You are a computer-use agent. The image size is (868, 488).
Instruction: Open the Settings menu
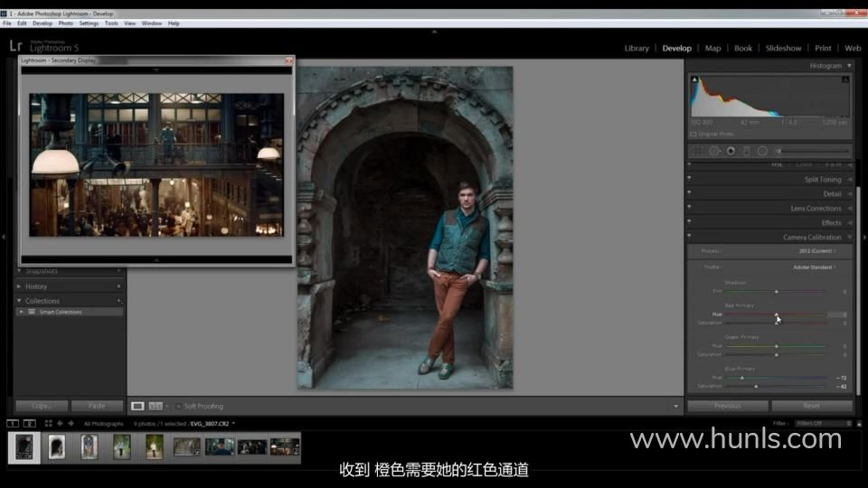coord(89,23)
